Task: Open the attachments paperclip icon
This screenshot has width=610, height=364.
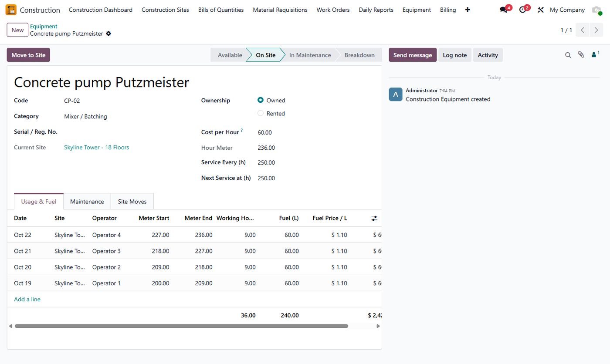Action: pyautogui.click(x=581, y=55)
